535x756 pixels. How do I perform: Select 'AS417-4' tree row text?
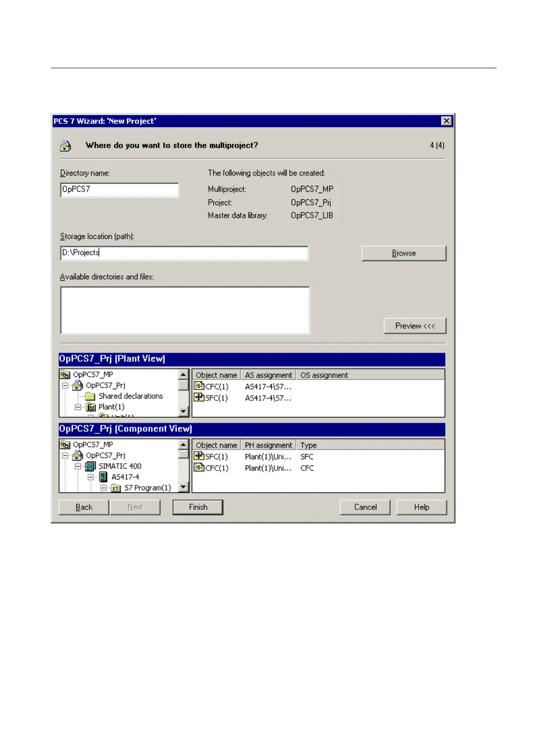click(x=125, y=477)
